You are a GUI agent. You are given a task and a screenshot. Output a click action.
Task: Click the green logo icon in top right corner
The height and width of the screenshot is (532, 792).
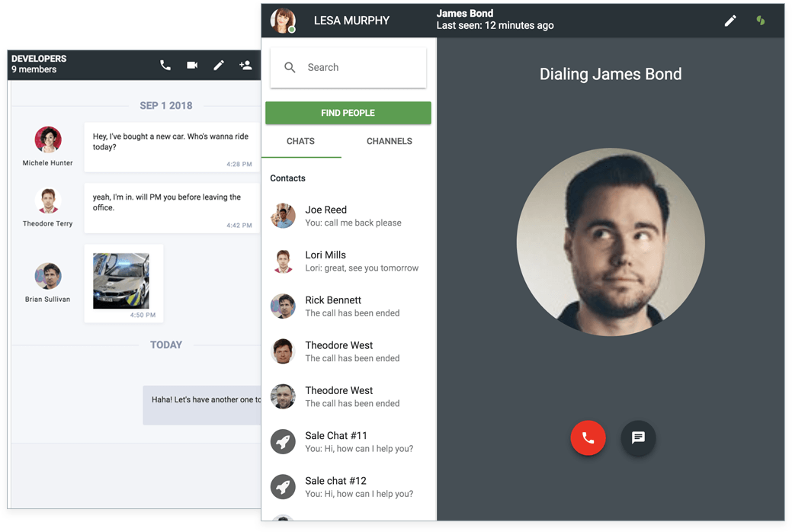point(761,21)
